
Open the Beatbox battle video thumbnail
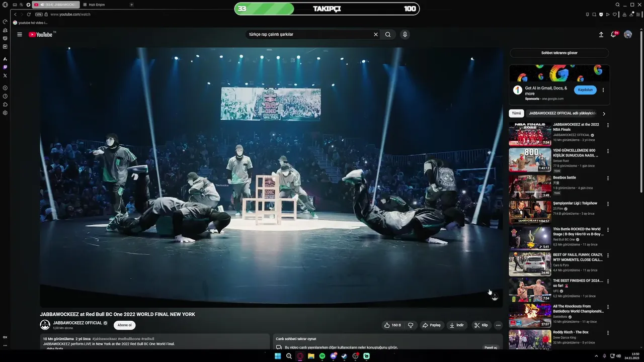coord(530,186)
